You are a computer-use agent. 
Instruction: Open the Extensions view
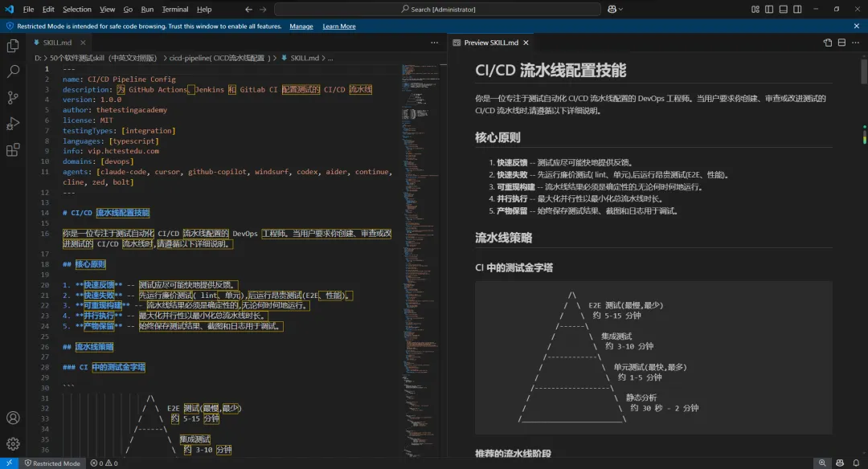point(13,149)
